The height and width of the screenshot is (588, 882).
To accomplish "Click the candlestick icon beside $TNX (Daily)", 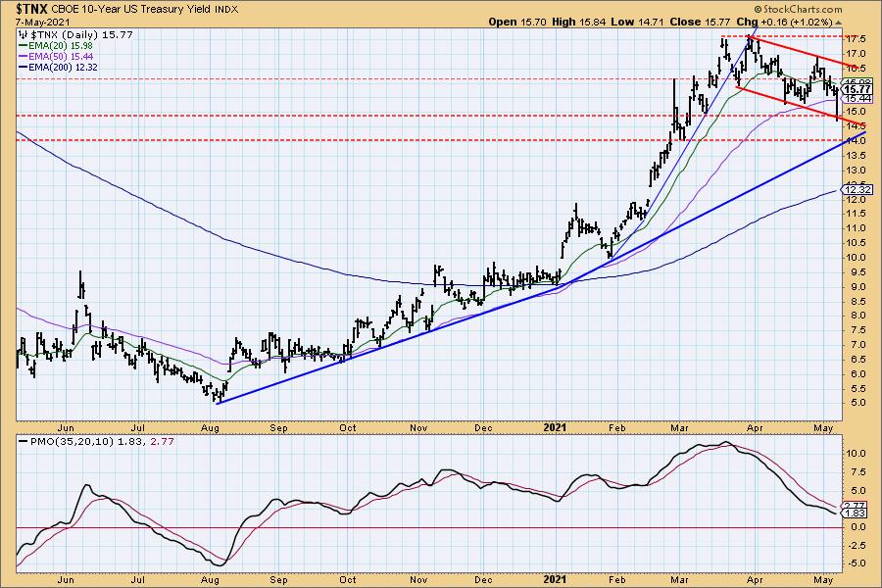I will pyautogui.click(x=24, y=35).
